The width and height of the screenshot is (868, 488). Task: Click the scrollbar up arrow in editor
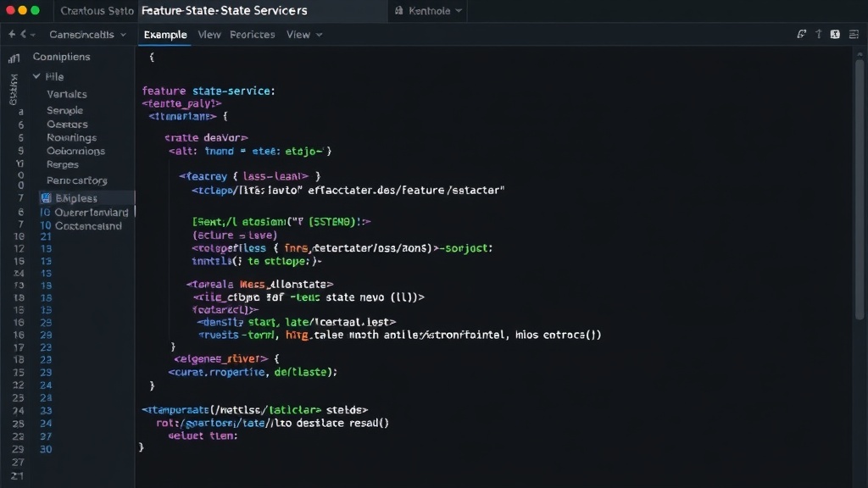(x=860, y=54)
